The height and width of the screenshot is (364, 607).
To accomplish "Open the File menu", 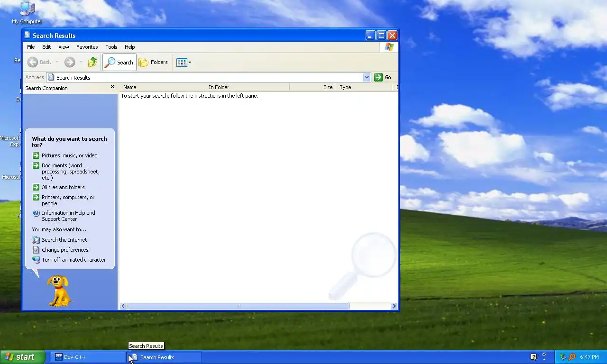I will [x=31, y=47].
